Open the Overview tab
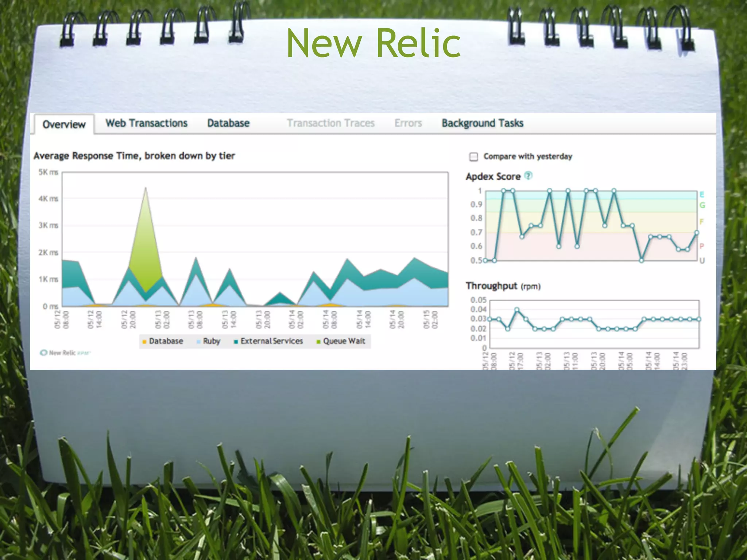This screenshot has height=560, width=747. [x=64, y=124]
